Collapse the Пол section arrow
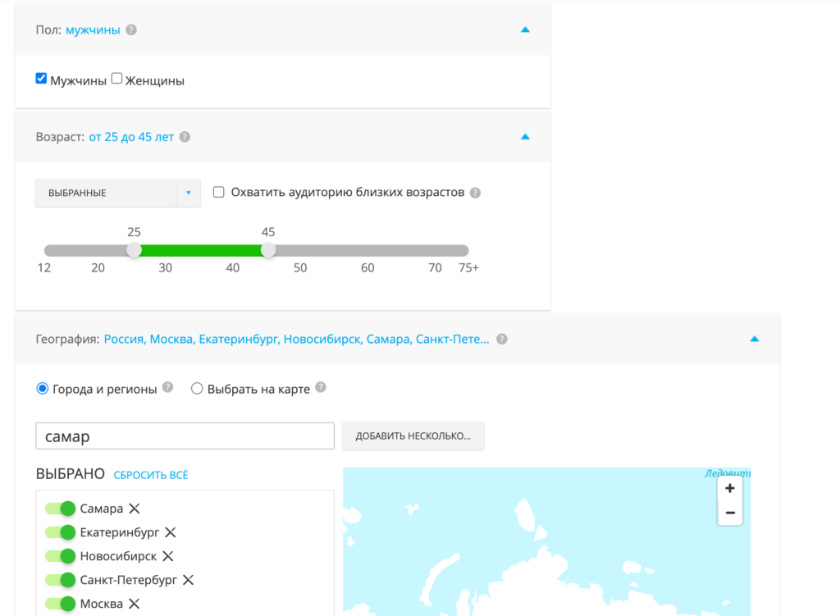 click(525, 30)
